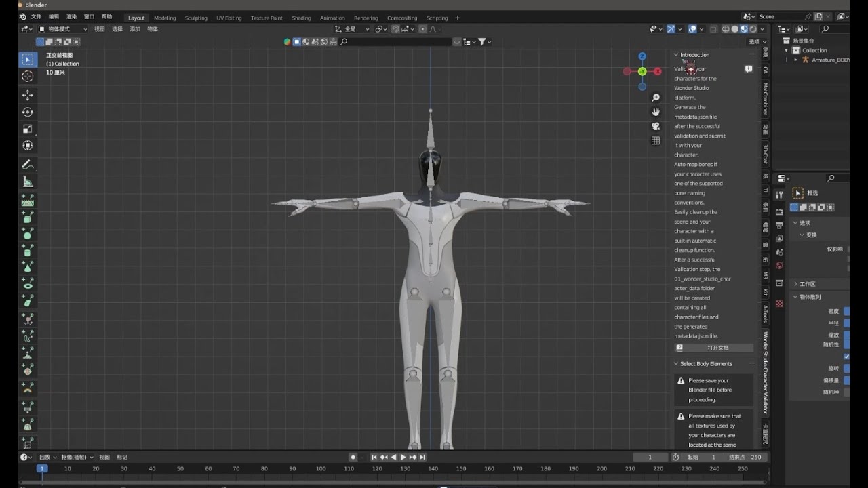Switch to material preview shading

tap(744, 29)
